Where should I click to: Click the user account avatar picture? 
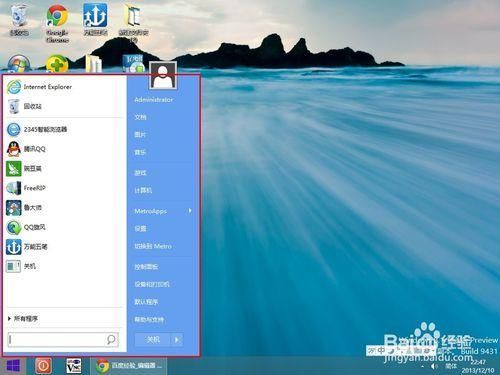point(163,76)
